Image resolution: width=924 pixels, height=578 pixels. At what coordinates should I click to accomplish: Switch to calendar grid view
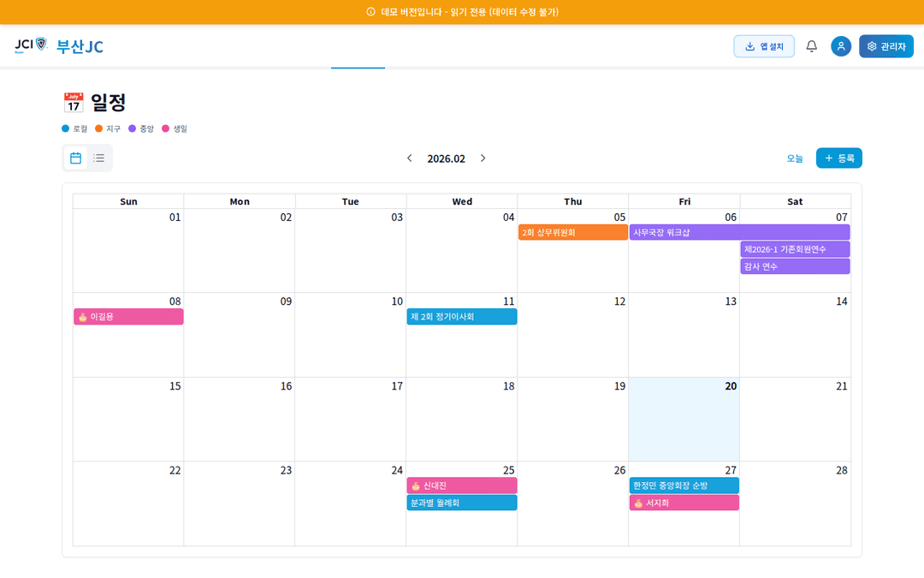(x=75, y=158)
